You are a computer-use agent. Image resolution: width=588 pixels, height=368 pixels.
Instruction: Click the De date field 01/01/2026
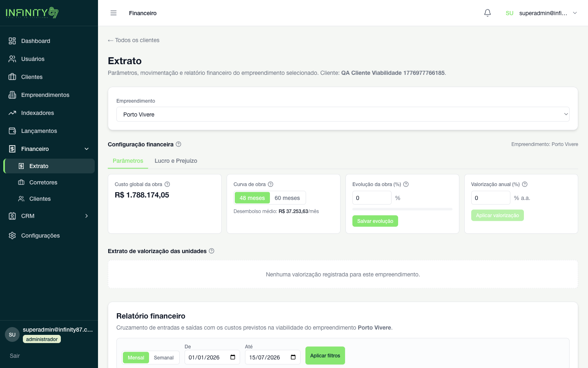(212, 357)
